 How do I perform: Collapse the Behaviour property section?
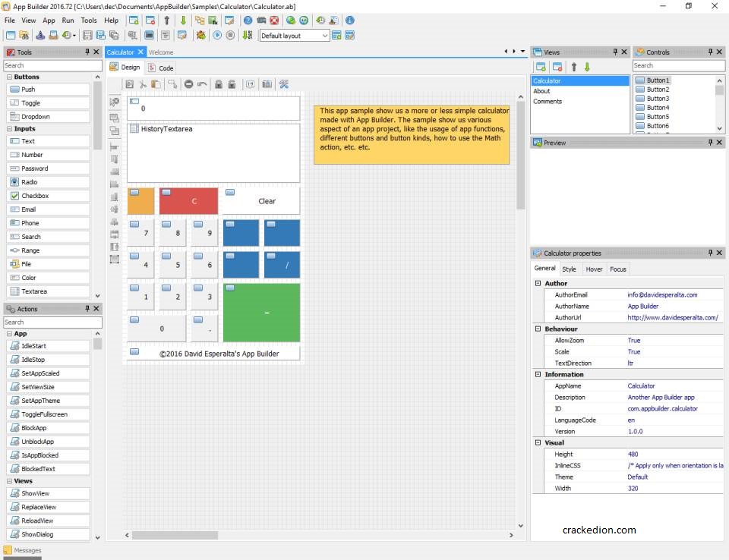pyautogui.click(x=538, y=329)
